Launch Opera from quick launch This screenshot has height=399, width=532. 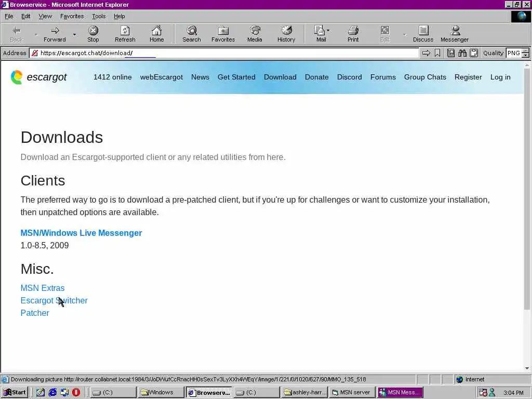(x=76, y=392)
